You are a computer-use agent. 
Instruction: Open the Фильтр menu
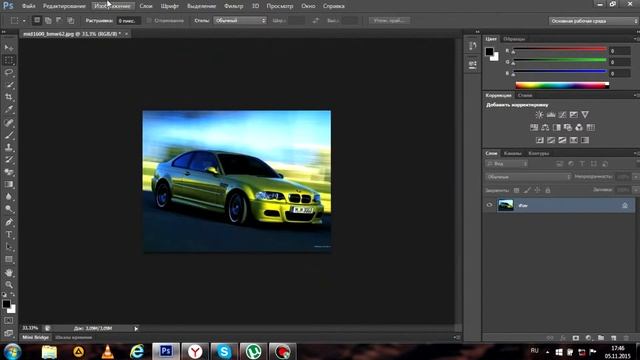[233, 6]
